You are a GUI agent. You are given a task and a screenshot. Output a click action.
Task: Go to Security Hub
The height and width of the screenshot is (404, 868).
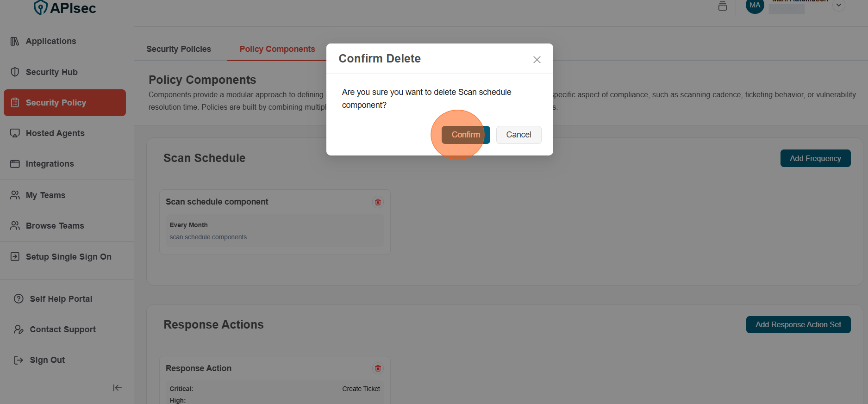[52, 72]
